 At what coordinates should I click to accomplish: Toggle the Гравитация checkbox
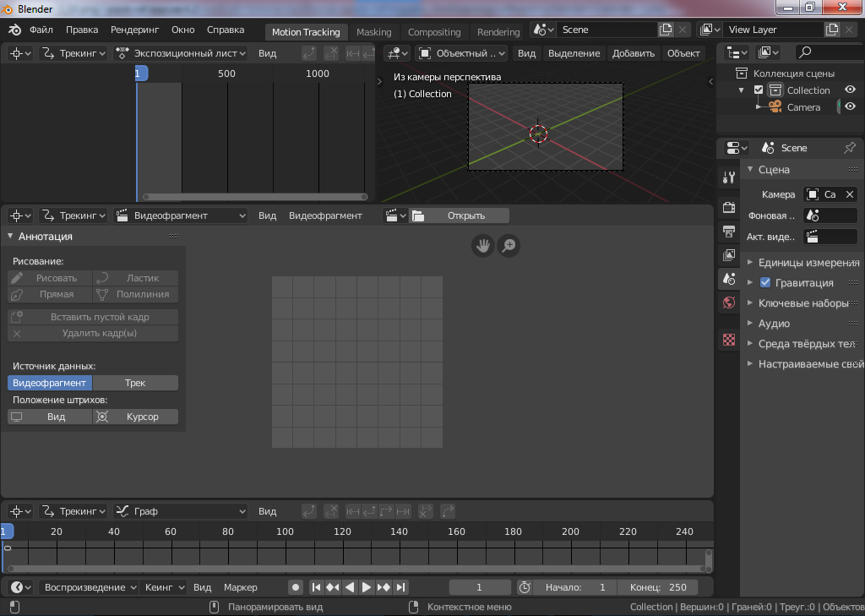click(765, 283)
